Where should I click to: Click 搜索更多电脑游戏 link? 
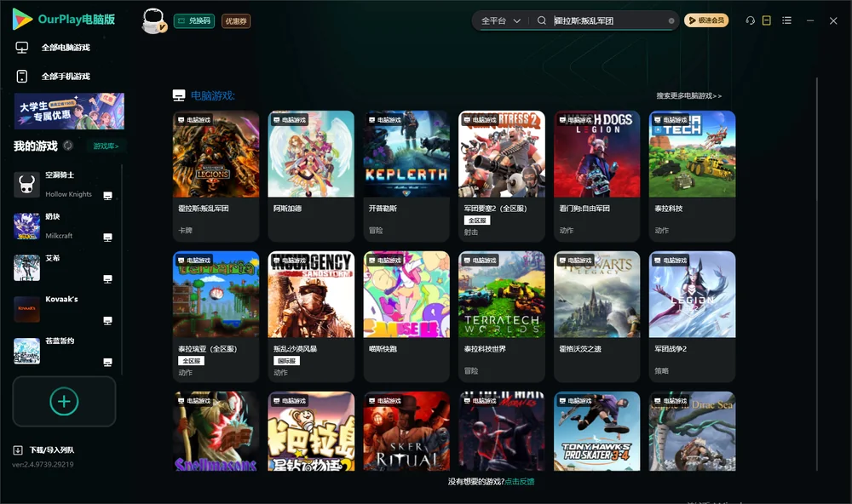pos(688,95)
